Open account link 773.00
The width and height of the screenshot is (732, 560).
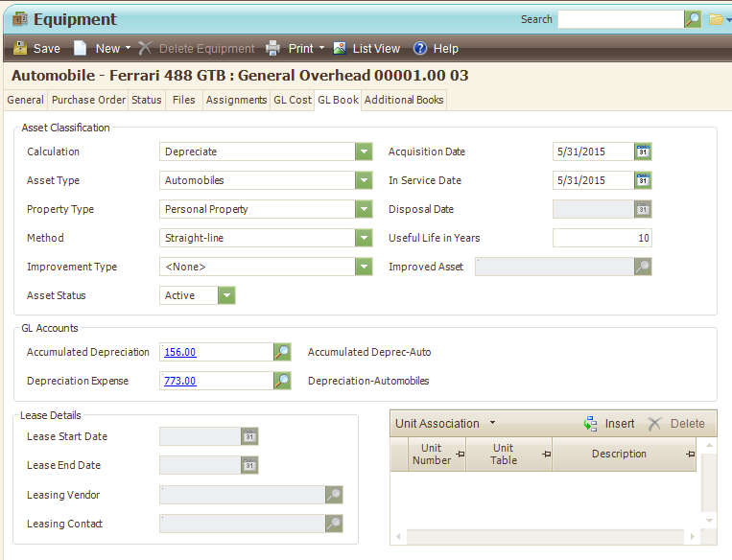180,381
